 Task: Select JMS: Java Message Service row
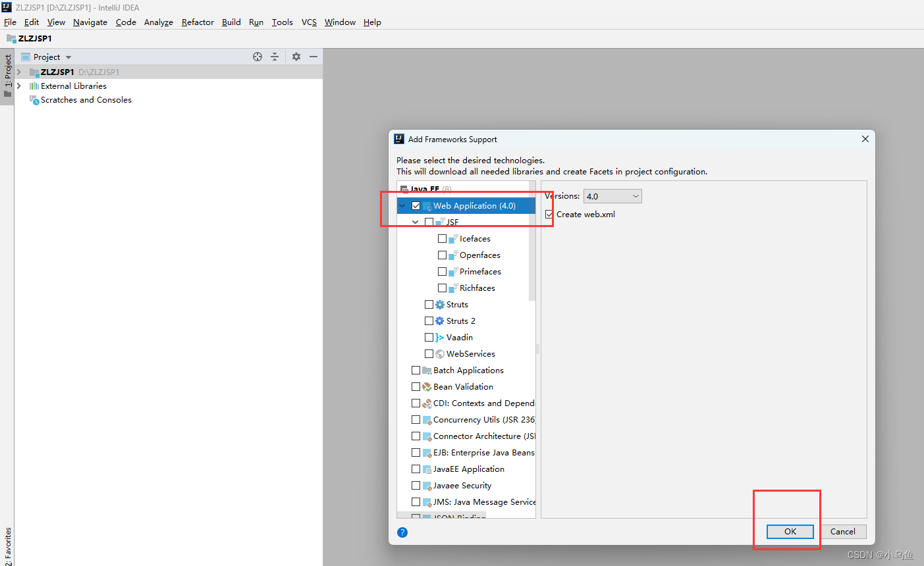pos(466,502)
